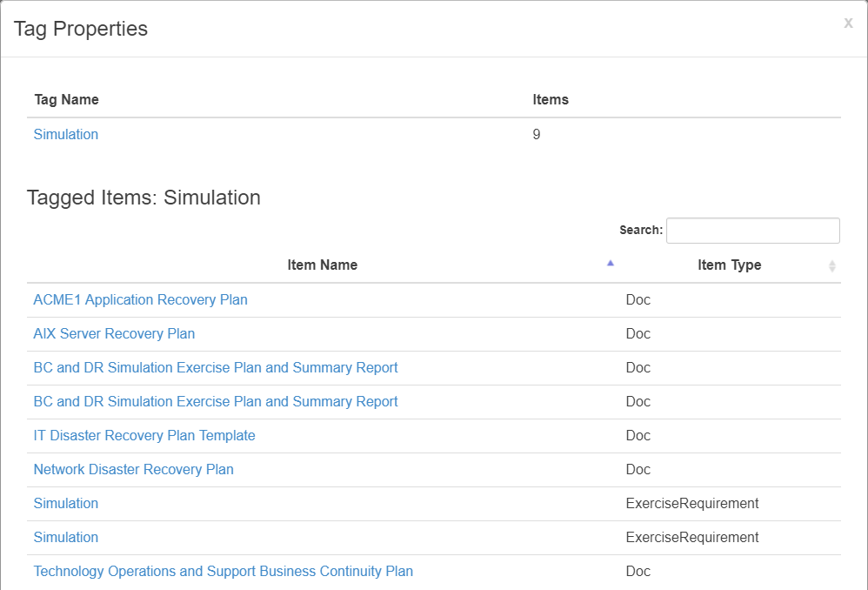Open IT Disaster Recovery Plan Template
The height and width of the screenshot is (590, 868).
pos(144,435)
